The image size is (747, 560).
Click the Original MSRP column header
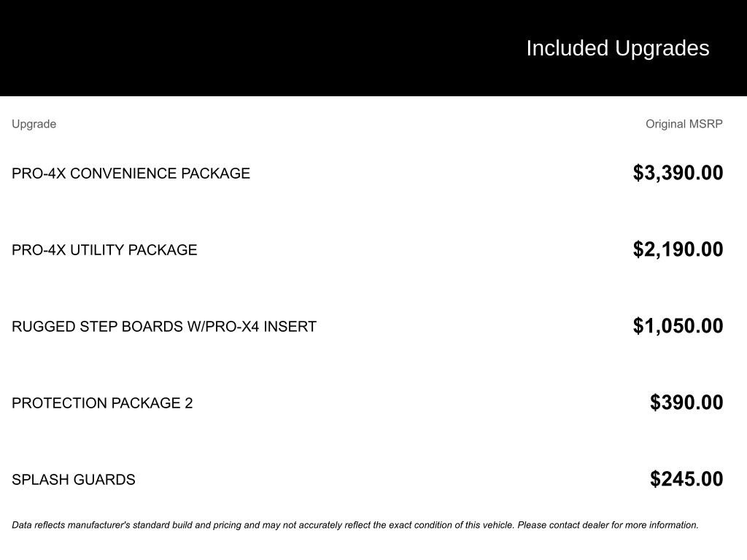tap(684, 124)
